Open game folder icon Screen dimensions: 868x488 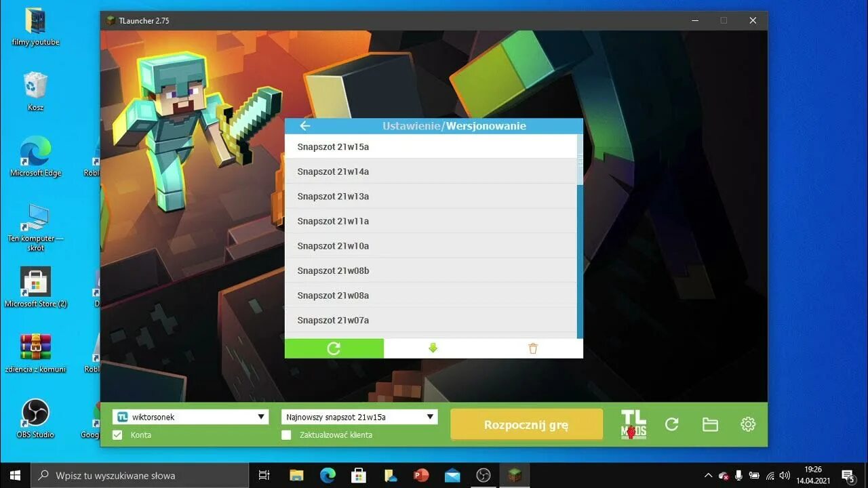(710, 424)
